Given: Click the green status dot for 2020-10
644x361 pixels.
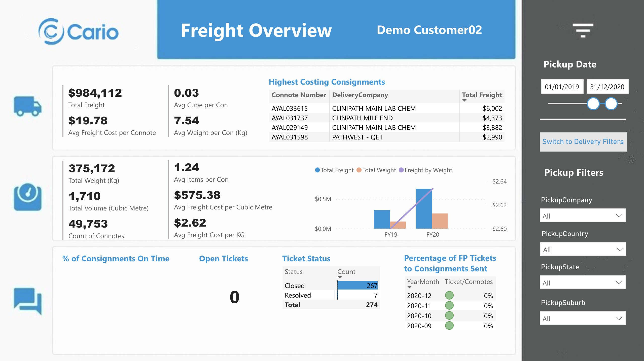Looking at the screenshot, I should [449, 315].
